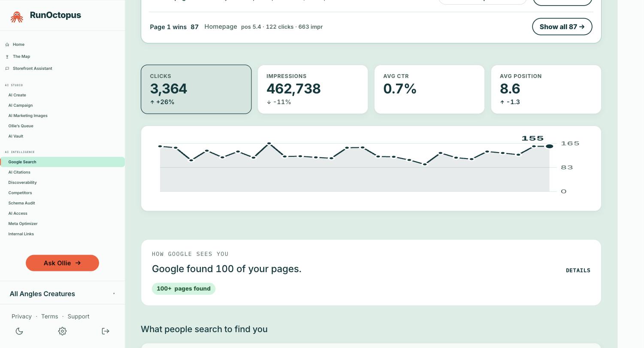Open AI Citations page
Screen dimensions: 644x348
coord(19,172)
